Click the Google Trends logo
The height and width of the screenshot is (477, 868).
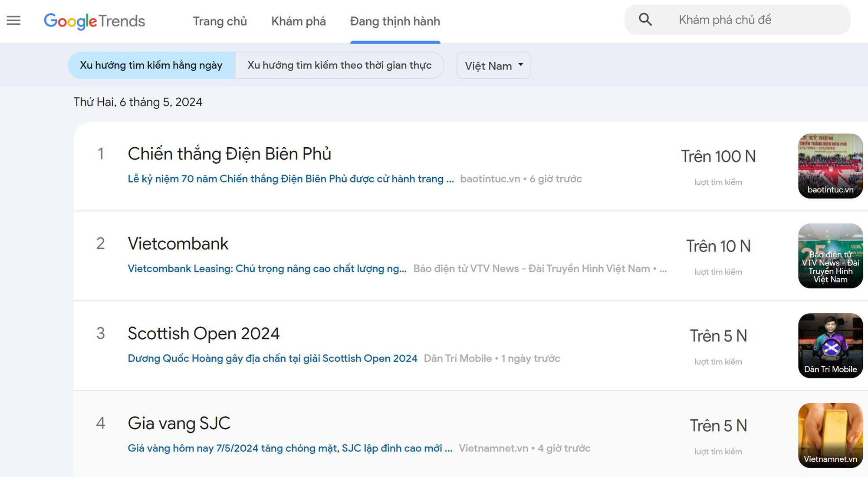coord(94,21)
